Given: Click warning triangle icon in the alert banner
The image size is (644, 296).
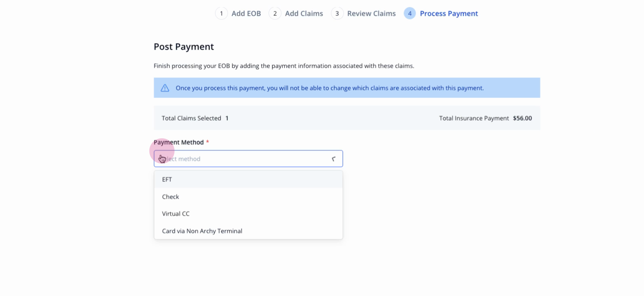Looking at the screenshot, I should click(x=165, y=88).
